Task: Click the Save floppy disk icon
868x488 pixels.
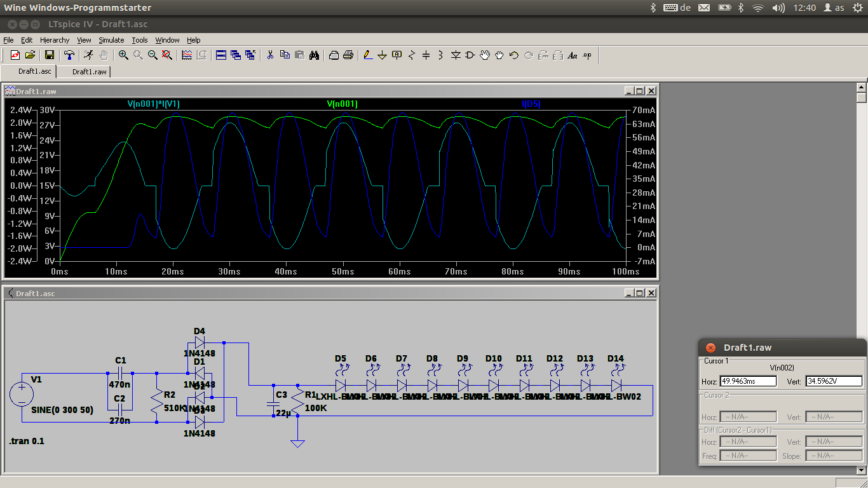Action: 49,55
